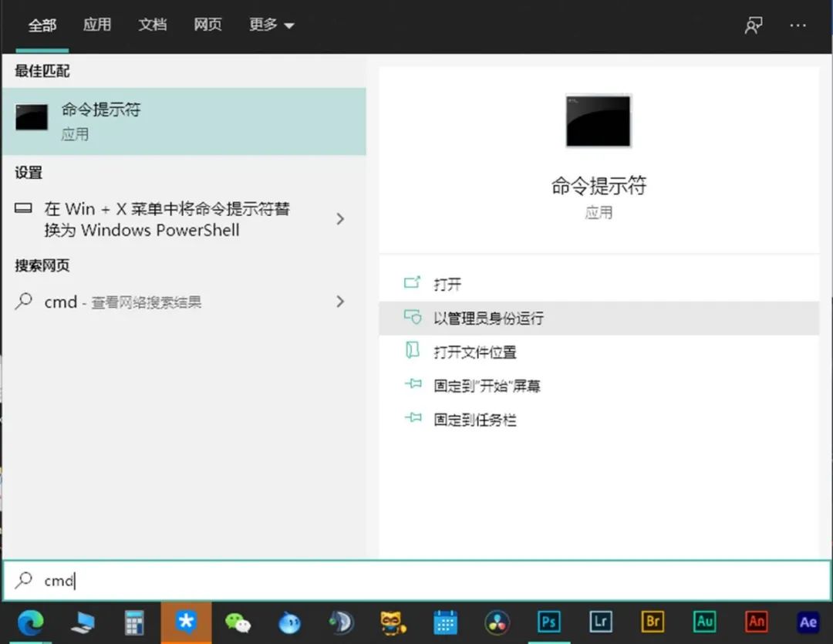Open the 更多 dropdown menu
Viewport: 833px width, 644px height.
271,25
